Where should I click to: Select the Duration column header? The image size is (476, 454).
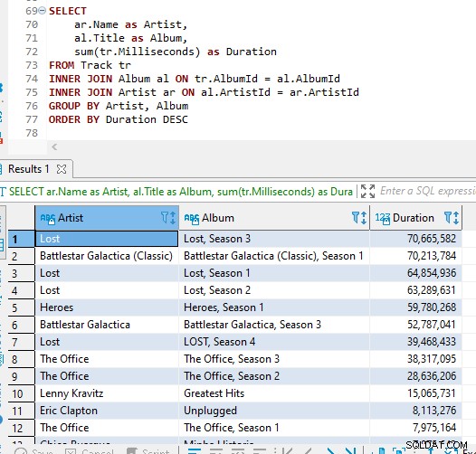(416, 218)
